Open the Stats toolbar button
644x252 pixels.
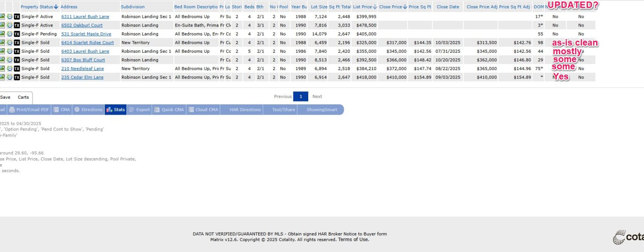click(116, 109)
